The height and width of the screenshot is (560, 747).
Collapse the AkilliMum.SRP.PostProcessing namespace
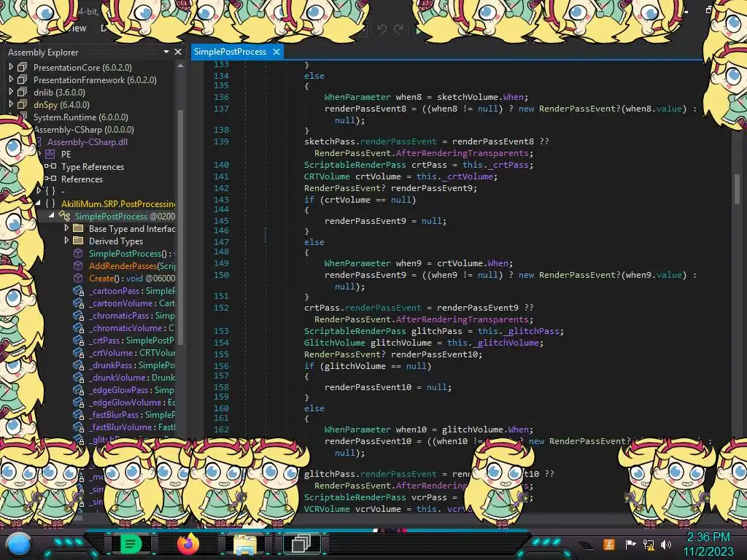[38, 203]
